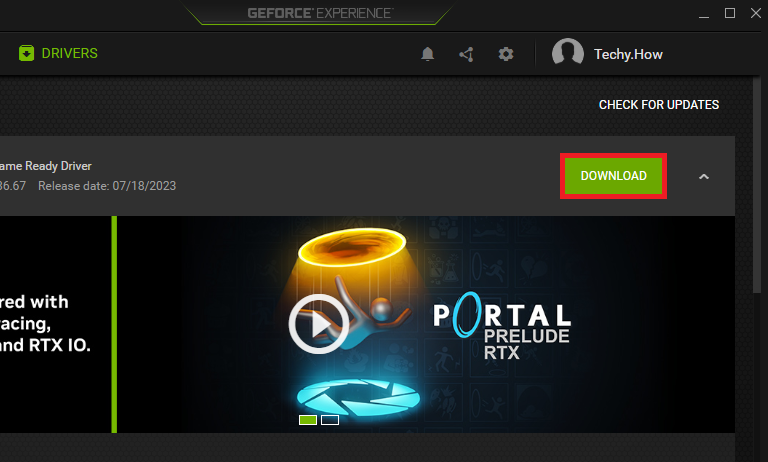Open settings via the gear icon
Screen dimensions: 768x462
click(506, 54)
